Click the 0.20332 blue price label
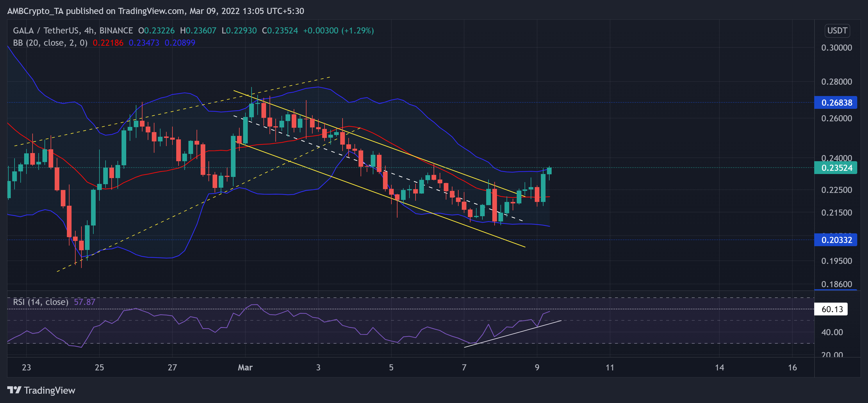The width and height of the screenshot is (868, 403). click(835, 240)
